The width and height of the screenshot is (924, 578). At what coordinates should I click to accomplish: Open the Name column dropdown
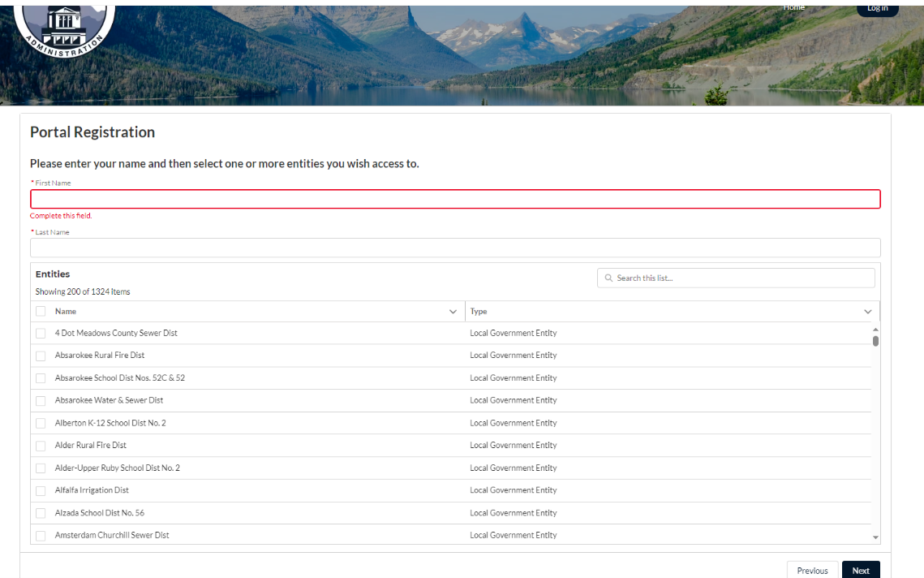click(453, 311)
